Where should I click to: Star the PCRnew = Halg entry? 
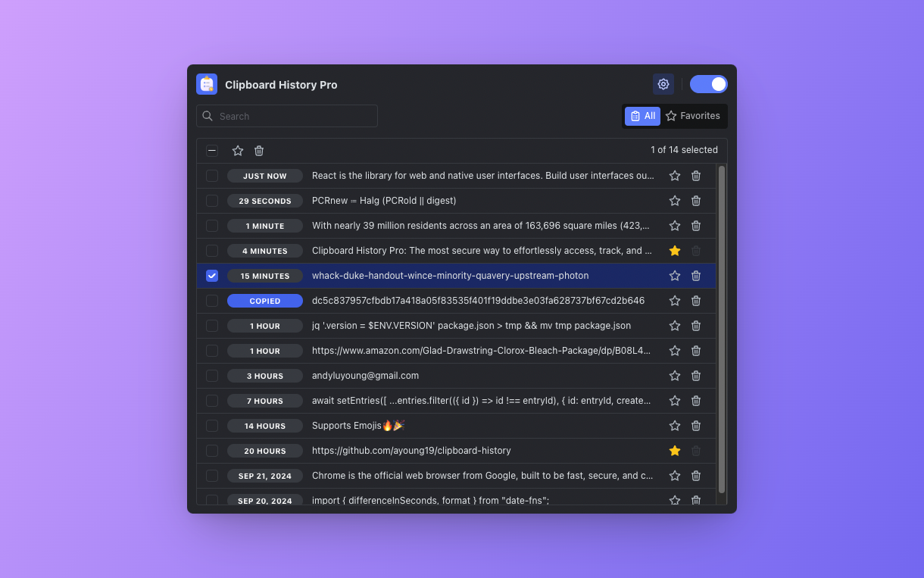675,201
